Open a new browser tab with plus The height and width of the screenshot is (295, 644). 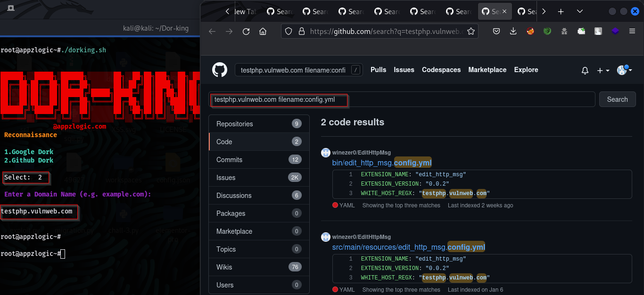pos(561,12)
